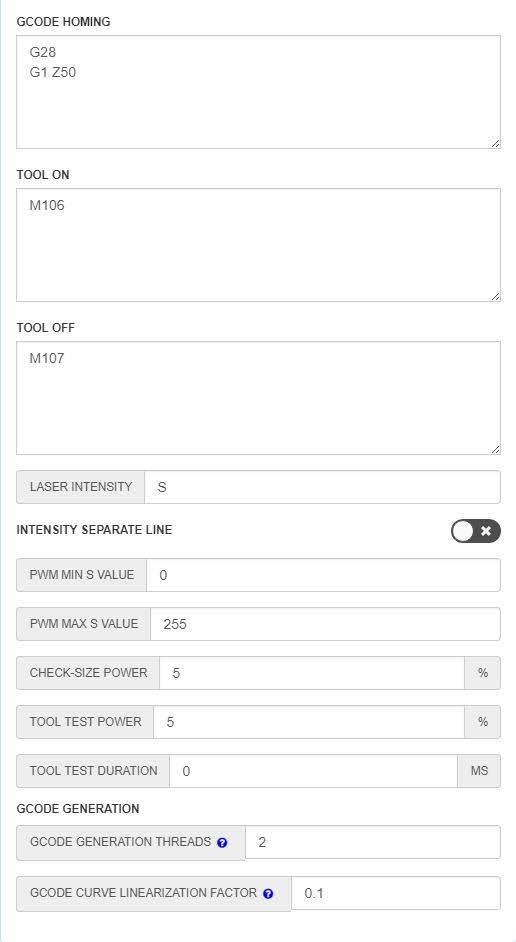
Task: Click the Check-Size Power input field
Action: click(x=312, y=673)
